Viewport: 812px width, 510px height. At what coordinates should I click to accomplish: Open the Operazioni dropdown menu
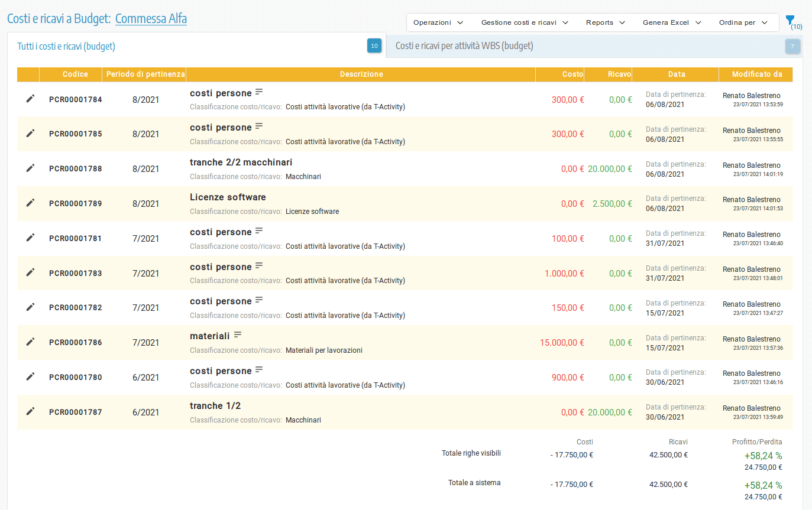[x=438, y=22]
